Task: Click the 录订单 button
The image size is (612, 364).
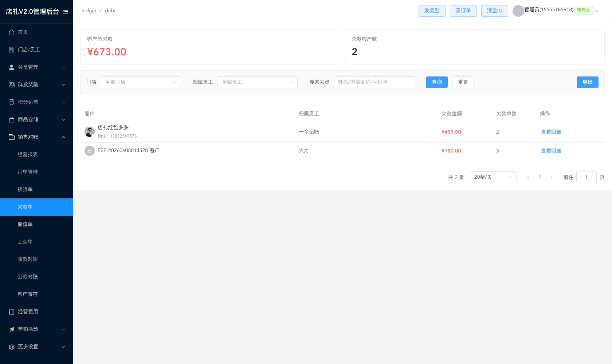Action: (463, 11)
